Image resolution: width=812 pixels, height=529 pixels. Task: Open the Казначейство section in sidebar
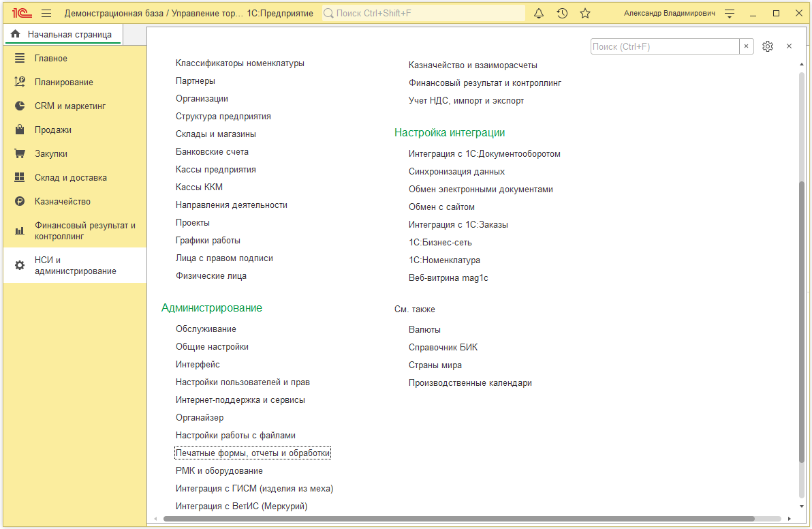click(x=63, y=202)
